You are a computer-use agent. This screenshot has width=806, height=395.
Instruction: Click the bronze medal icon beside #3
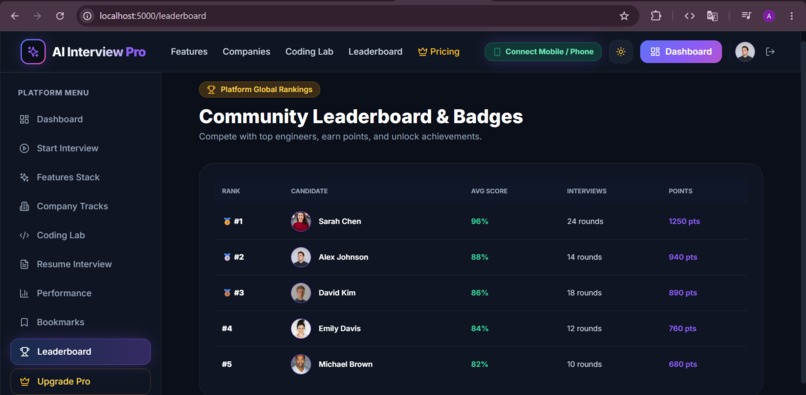click(227, 293)
